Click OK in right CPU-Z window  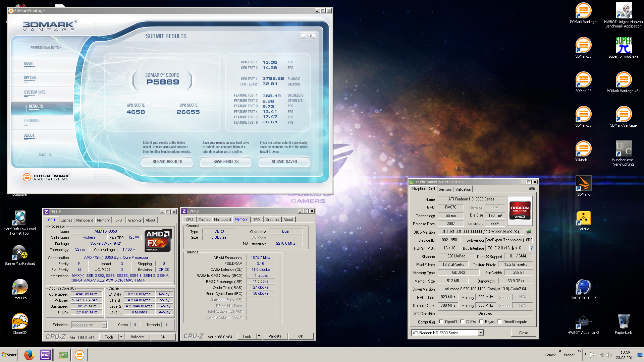301,336
